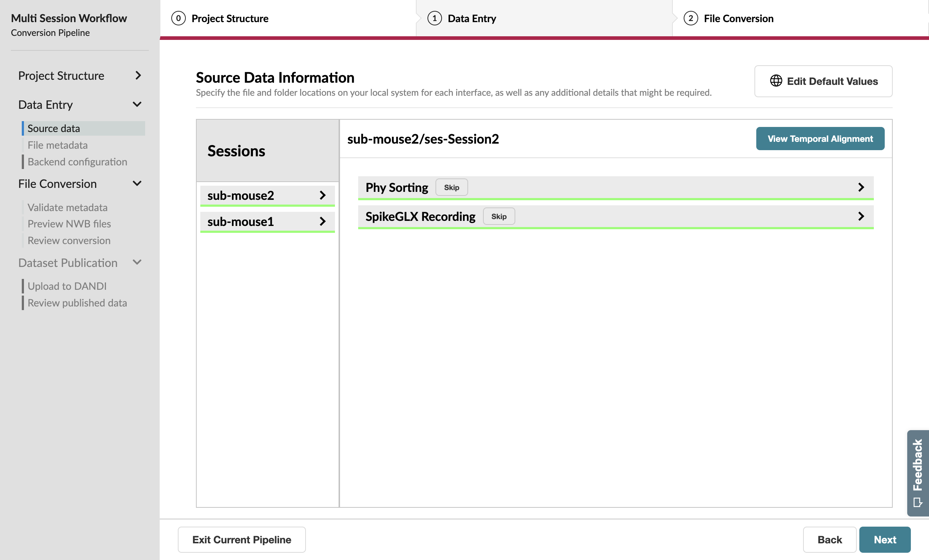Image resolution: width=929 pixels, height=560 pixels.
Task: Click Multi Session Workflow title
Action: (69, 18)
